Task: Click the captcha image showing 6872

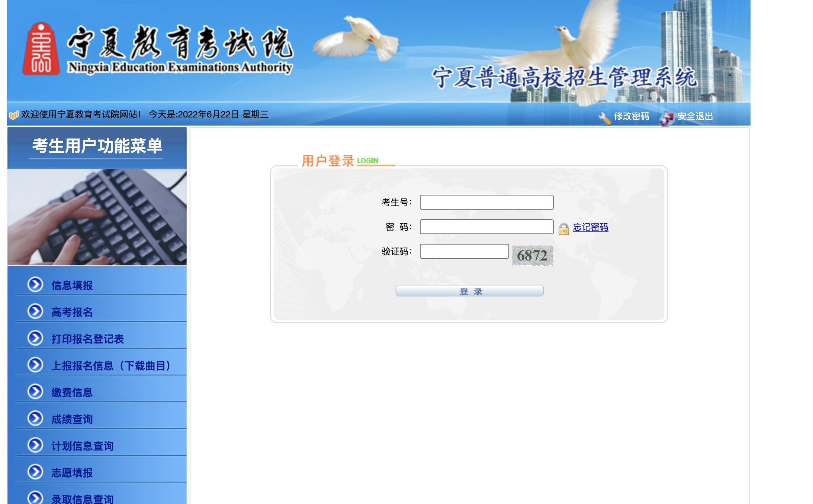Action: [x=532, y=255]
